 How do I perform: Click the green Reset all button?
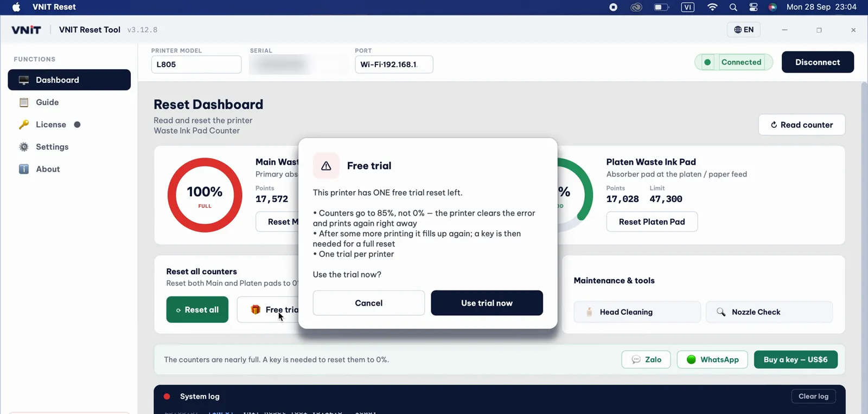[197, 310]
